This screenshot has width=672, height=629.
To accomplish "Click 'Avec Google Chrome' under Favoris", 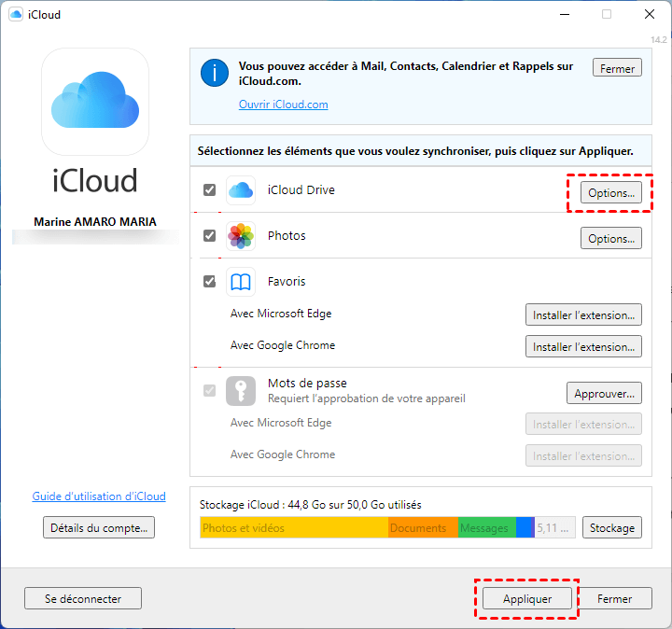I will [x=283, y=345].
